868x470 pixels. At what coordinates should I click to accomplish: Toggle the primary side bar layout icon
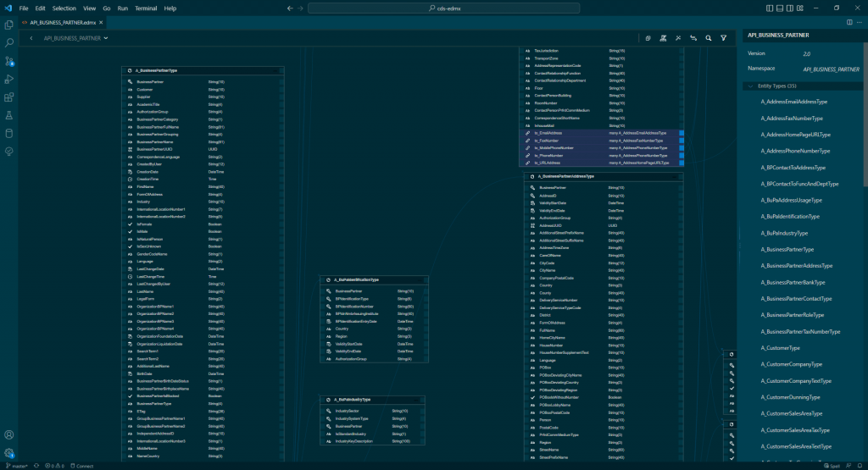click(x=770, y=8)
